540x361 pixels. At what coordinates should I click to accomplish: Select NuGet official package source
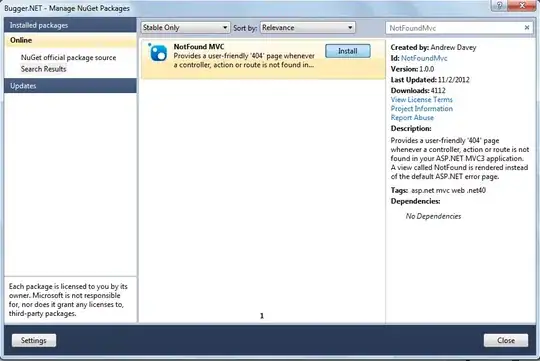click(68, 58)
